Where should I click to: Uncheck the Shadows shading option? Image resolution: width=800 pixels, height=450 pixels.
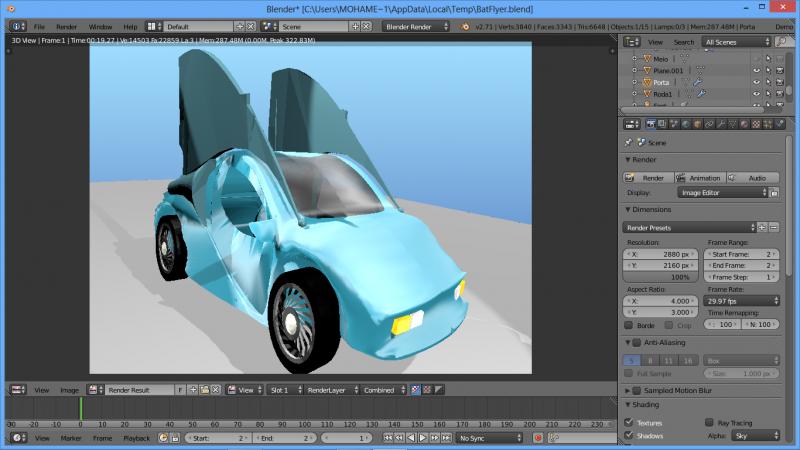click(630, 435)
